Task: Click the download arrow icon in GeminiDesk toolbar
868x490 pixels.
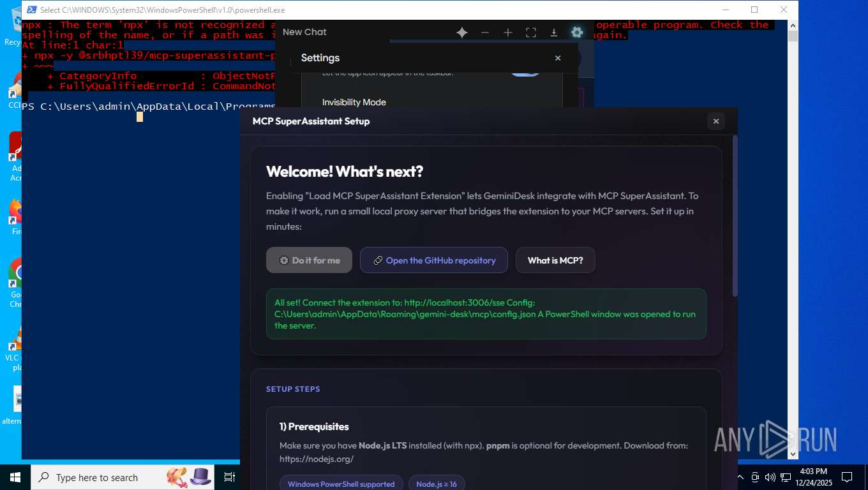Action: point(554,33)
